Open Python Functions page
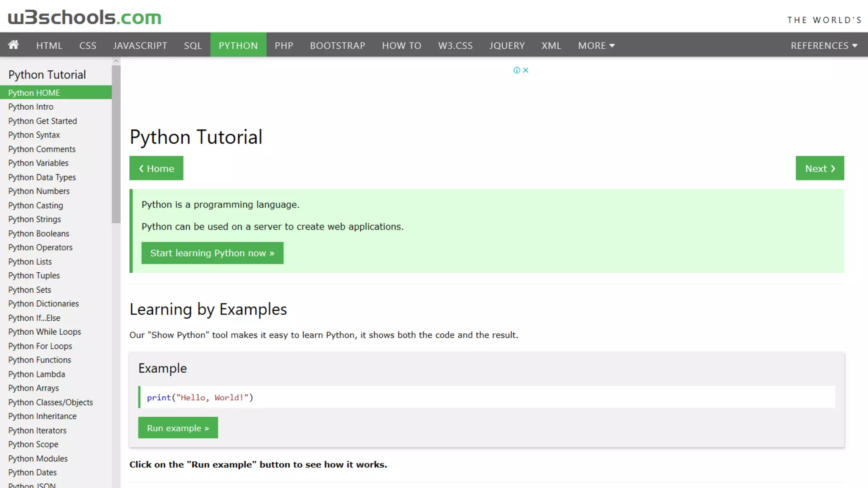The width and height of the screenshot is (868, 488). [56, 360]
